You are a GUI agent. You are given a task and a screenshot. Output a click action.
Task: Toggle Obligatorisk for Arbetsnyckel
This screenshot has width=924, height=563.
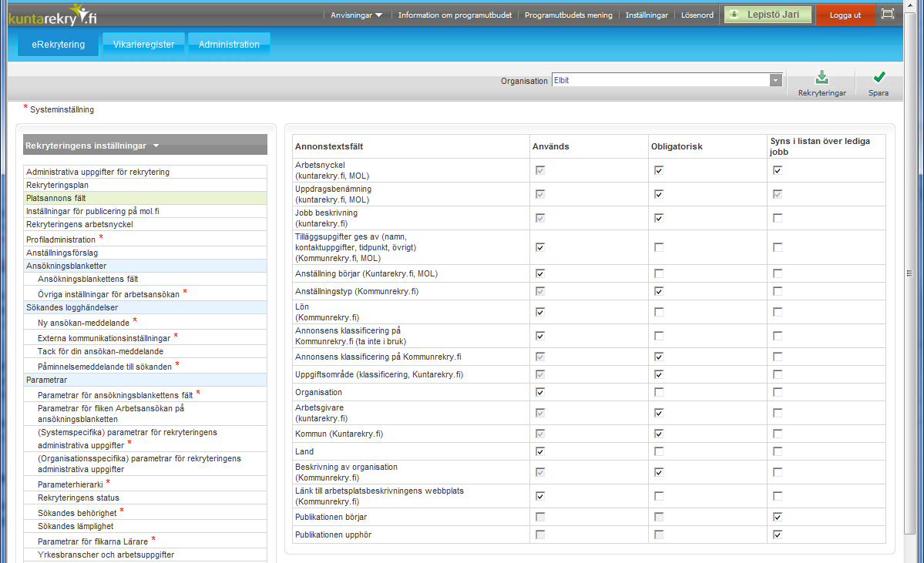click(659, 170)
